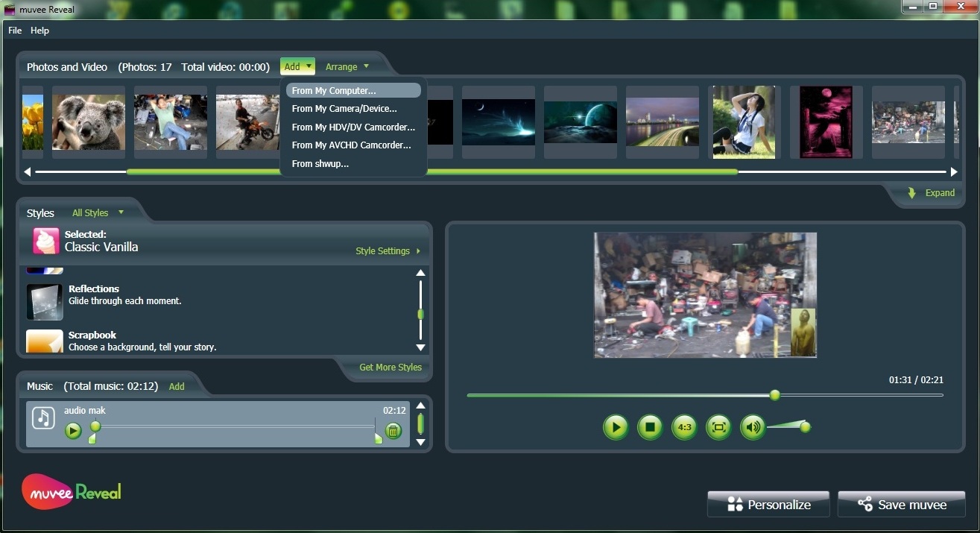Switch preview to full screen
Screen dimensions: 980x533
pyautogui.click(x=718, y=427)
